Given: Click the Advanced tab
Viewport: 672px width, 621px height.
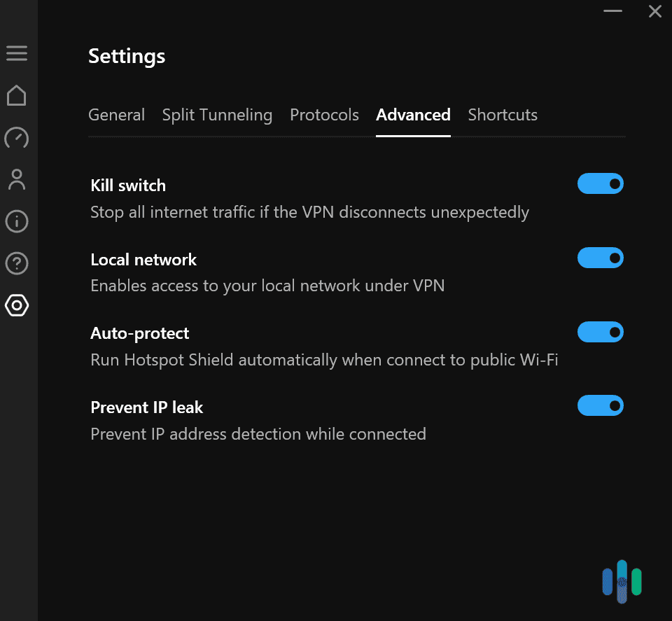Looking at the screenshot, I should (x=413, y=115).
